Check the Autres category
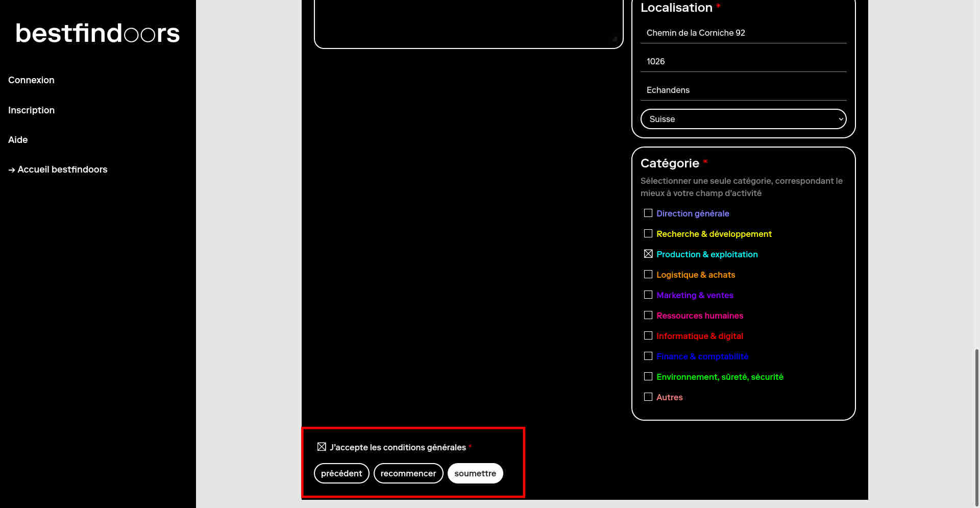The width and height of the screenshot is (980, 508). point(648,397)
